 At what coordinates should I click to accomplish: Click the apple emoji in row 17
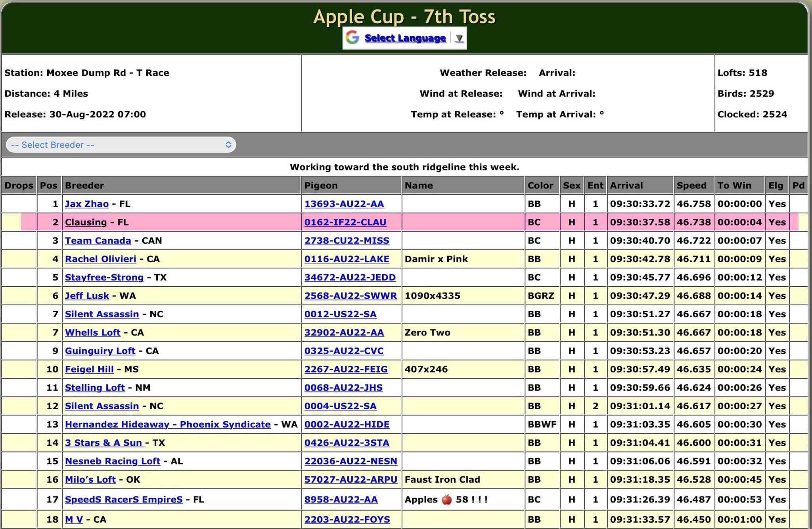(x=446, y=499)
